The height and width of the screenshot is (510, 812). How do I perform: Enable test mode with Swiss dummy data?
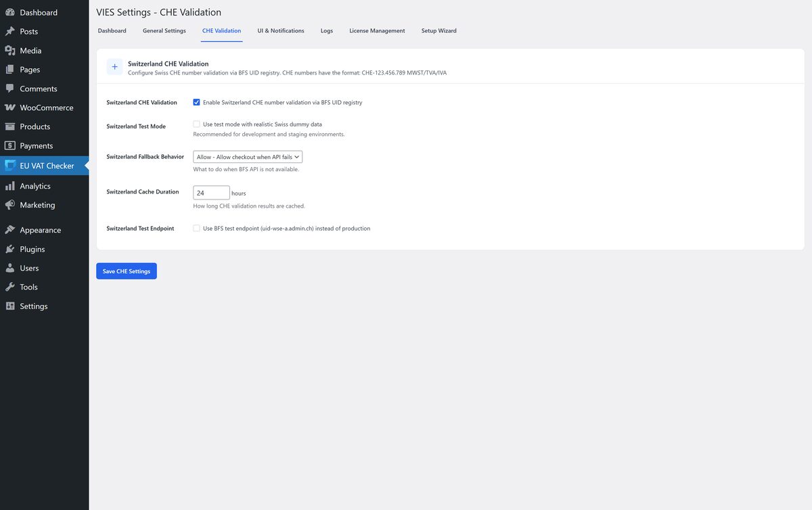[197, 124]
